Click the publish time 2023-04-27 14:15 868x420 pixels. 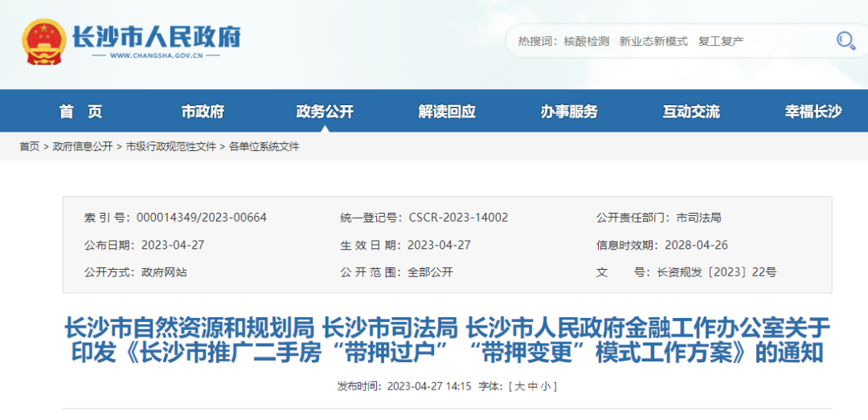point(428,385)
